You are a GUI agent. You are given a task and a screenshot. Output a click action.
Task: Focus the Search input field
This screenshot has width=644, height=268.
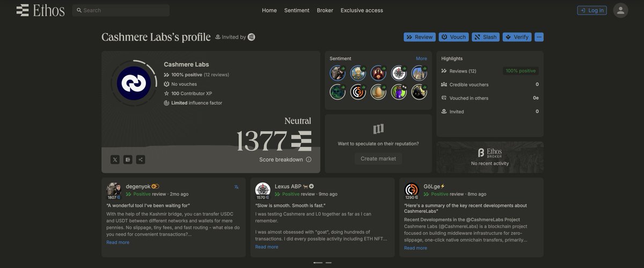click(121, 10)
